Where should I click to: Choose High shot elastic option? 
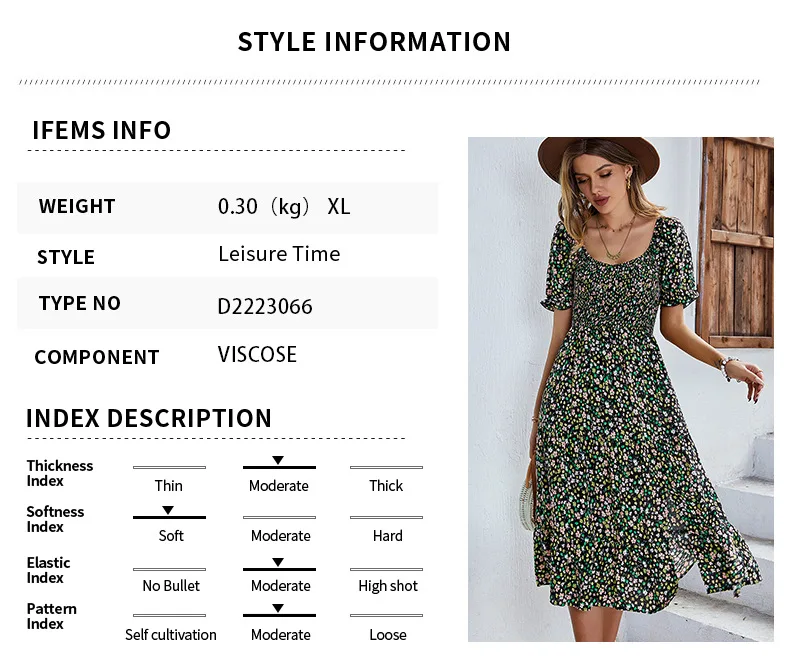(388, 585)
